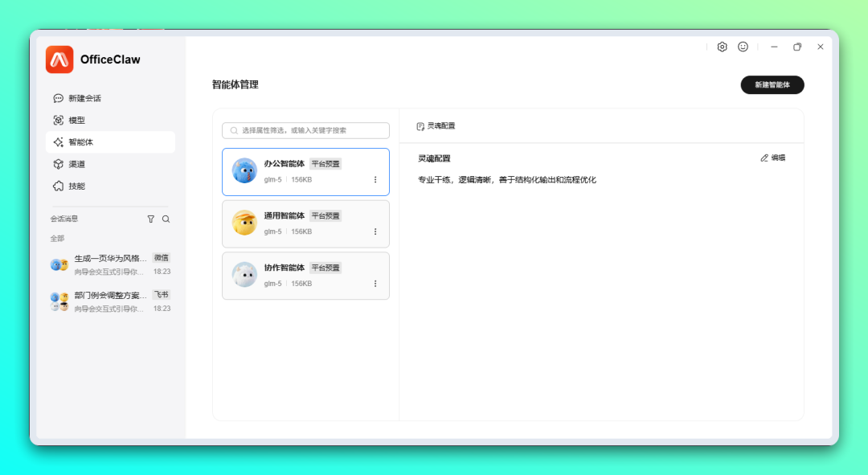This screenshot has height=475, width=868.
Task: Click the smiley feedback icon on title bar
Action: (x=743, y=47)
